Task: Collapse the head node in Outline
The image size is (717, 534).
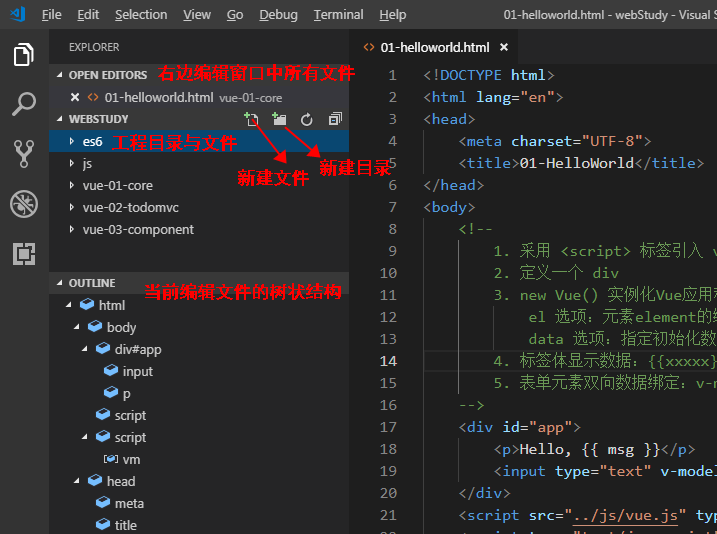Action: tap(77, 481)
